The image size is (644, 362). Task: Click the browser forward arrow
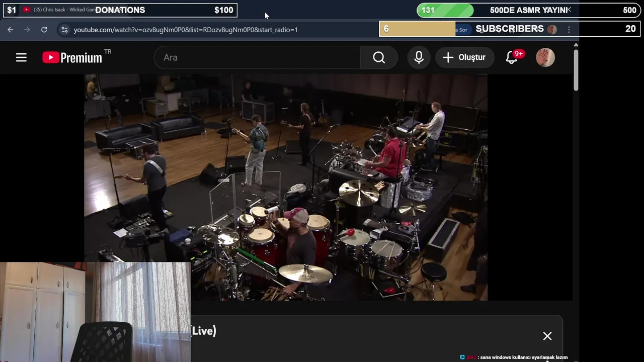pyautogui.click(x=27, y=30)
